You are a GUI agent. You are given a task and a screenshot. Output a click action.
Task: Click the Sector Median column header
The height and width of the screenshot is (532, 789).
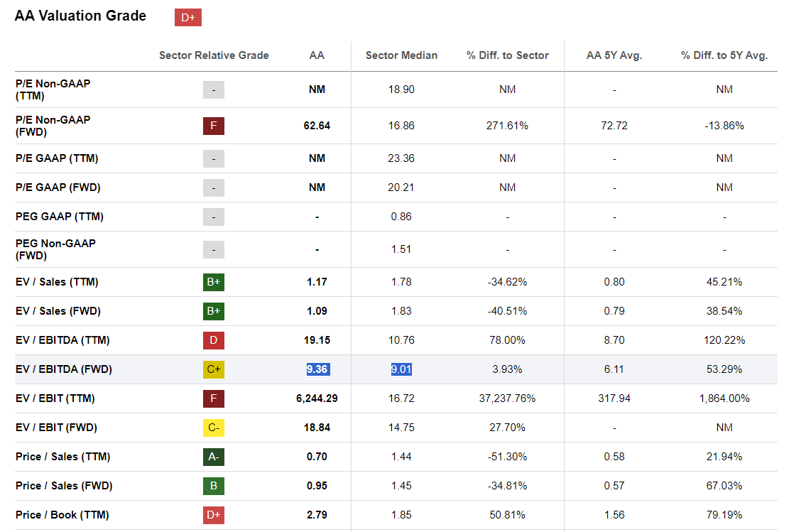coord(401,55)
